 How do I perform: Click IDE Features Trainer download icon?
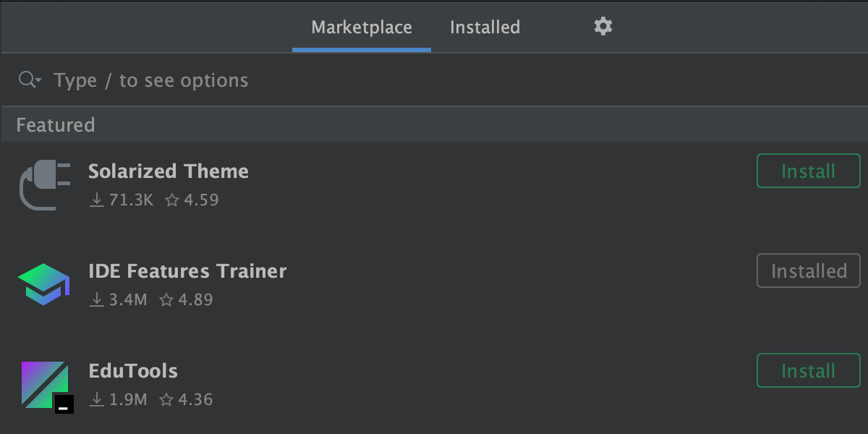point(96,300)
